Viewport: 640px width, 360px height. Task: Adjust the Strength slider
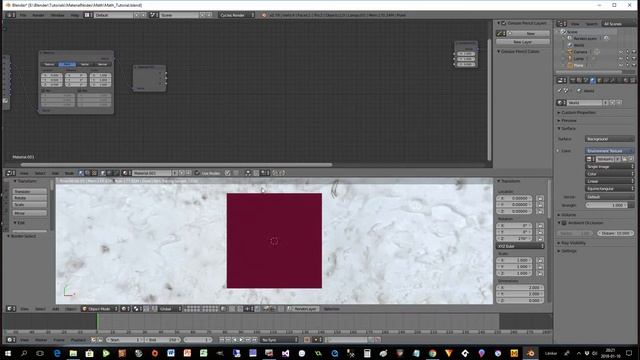(606, 205)
